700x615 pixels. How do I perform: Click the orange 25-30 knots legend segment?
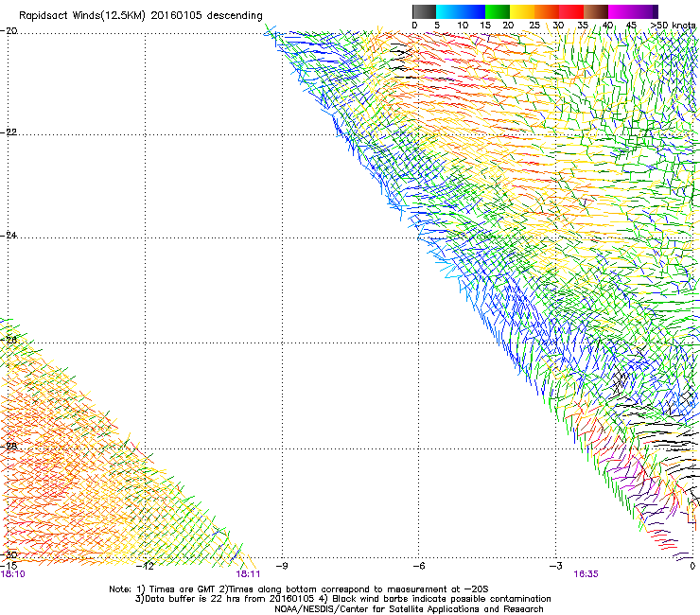coord(547,11)
